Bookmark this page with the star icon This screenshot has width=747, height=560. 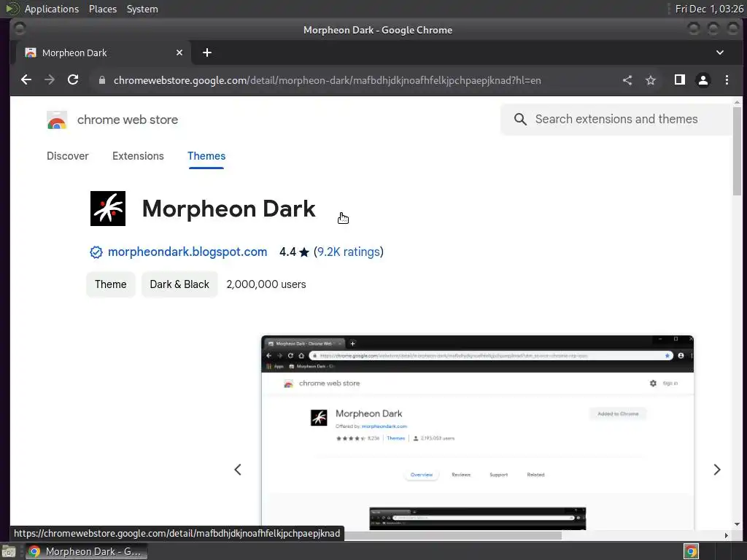pyautogui.click(x=651, y=80)
